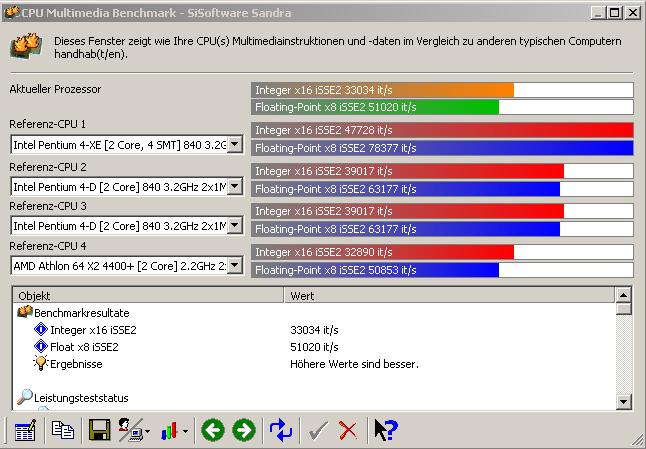This screenshot has height=449, width=646.
Task: Select the Pentium 4-XE 840 combo box field
Action: coord(127,145)
